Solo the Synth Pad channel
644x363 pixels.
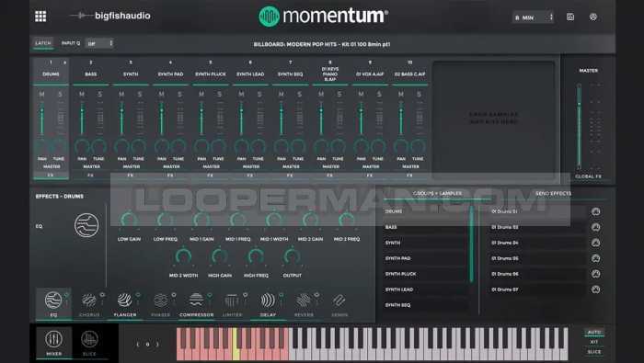(x=179, y=95)
